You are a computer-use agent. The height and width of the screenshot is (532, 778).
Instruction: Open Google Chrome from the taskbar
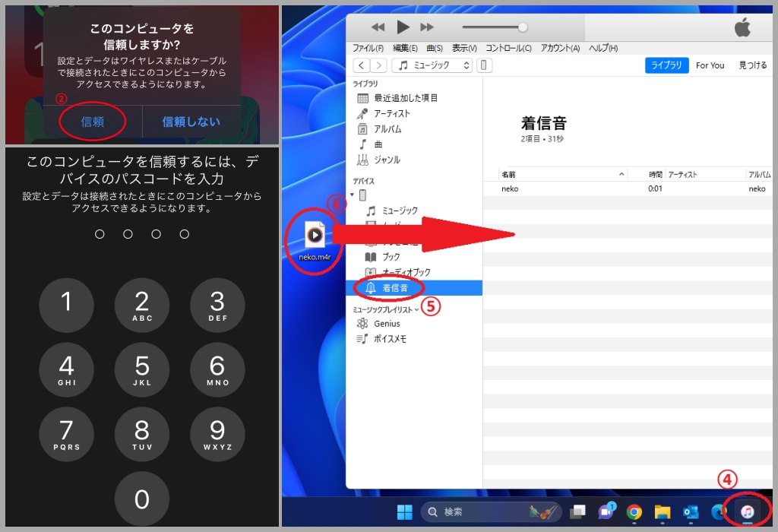coord(634,511)
